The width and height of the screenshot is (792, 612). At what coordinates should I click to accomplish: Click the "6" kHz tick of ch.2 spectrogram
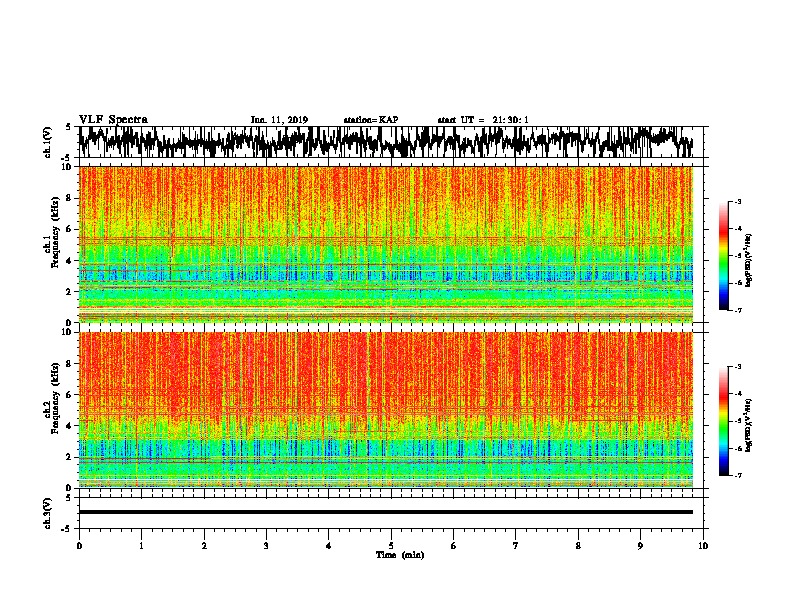tap(70, 395)
